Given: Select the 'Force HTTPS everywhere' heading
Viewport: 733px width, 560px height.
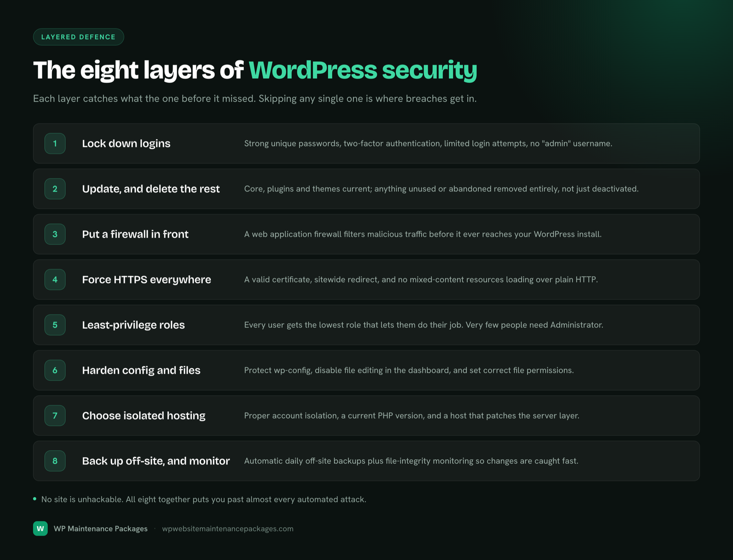Looking at the screenshot, I should pyautogui.click(x=147, y=280).
